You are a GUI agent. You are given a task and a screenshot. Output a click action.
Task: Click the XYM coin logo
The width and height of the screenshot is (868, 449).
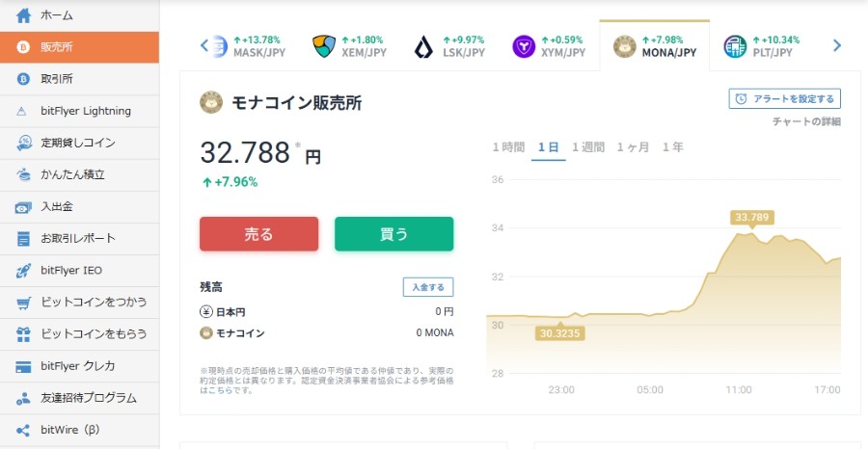coord(524,46)
